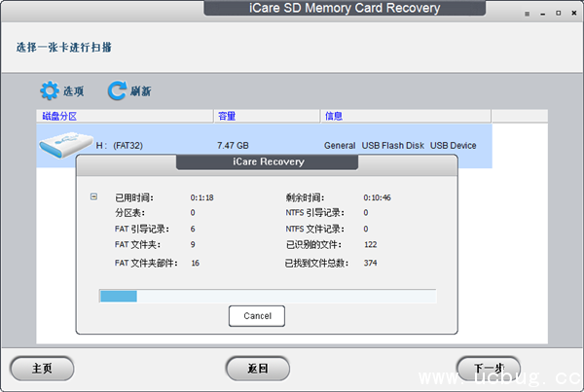Click the 已找到文件总数 value 374
Image resolution: width=584 pixels, height=392 pixels.
370,264
